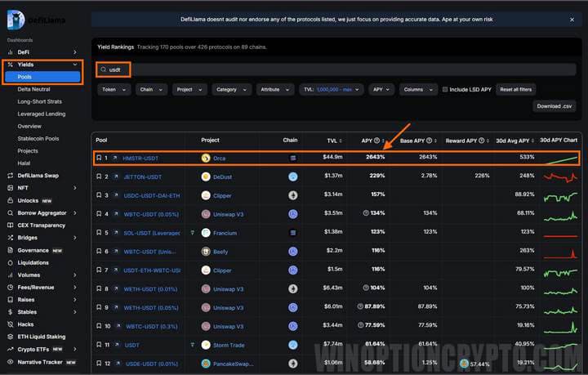Click the APY column help icon
588x375 pixels.
pyautogui.click(x=377, y=140)
